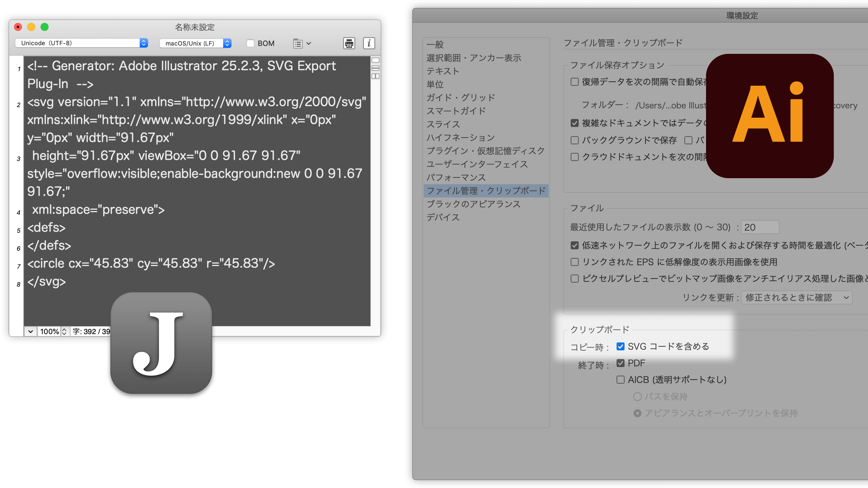868x488 pixels.
Task: Click the vertical split view icon
Action: [x=375, y=76]
